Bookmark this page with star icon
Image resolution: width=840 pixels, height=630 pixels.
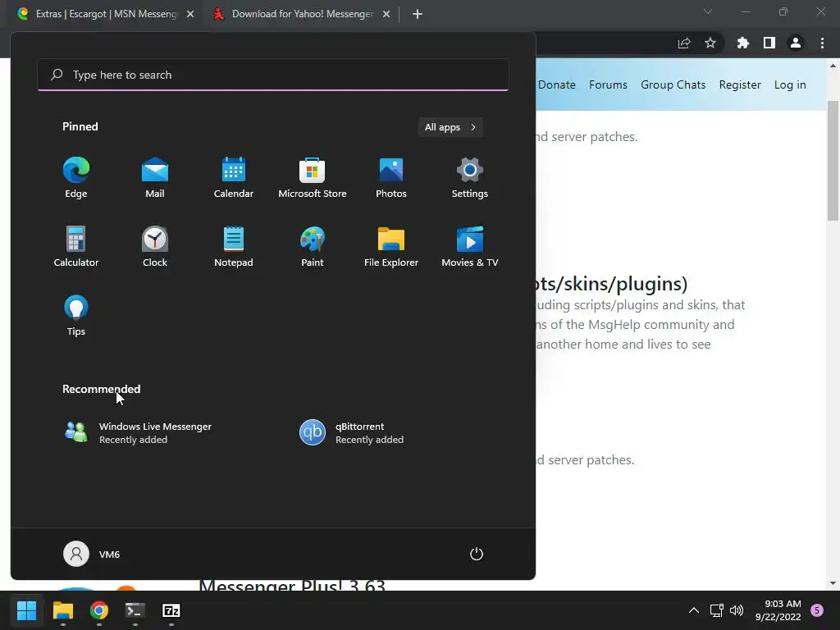point(710,43)
